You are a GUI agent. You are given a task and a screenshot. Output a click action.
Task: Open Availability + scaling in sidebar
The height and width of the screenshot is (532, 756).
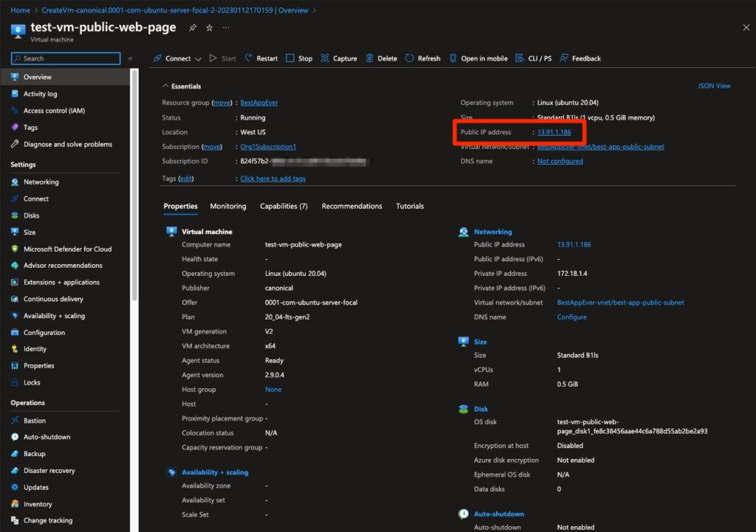pyautogui.click(x=54, y=316)
